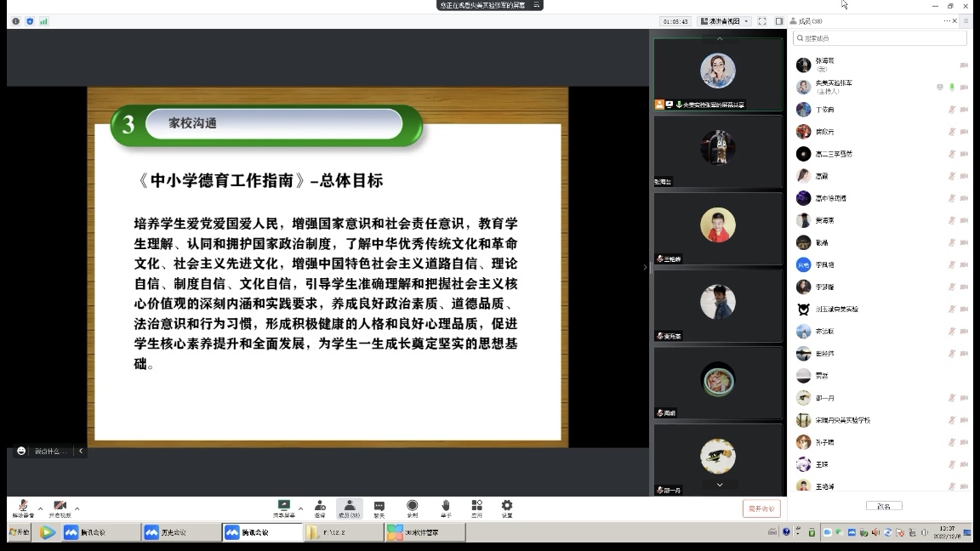Raise hand with the 举手 icon
980x551 pixels.
pos(445,507)
